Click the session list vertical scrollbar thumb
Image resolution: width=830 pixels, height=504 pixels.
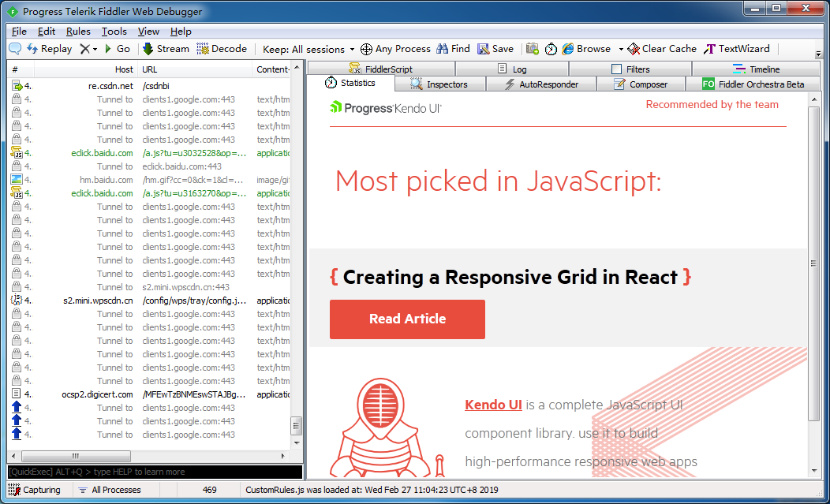(297, 424)
